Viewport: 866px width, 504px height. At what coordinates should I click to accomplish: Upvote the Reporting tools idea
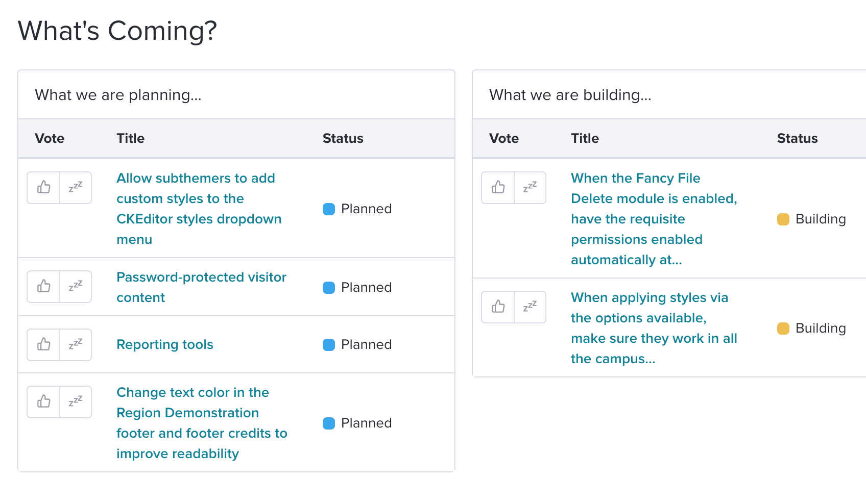pos(44,345)
